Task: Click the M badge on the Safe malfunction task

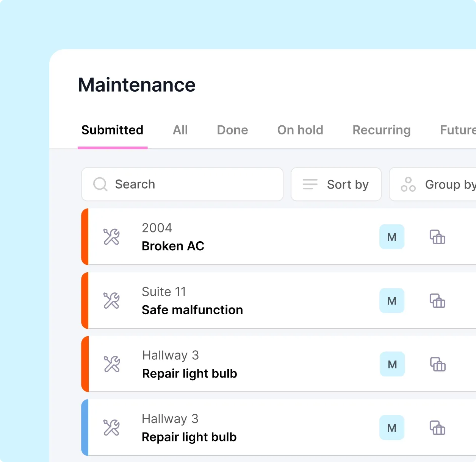Action: [391, 300]
